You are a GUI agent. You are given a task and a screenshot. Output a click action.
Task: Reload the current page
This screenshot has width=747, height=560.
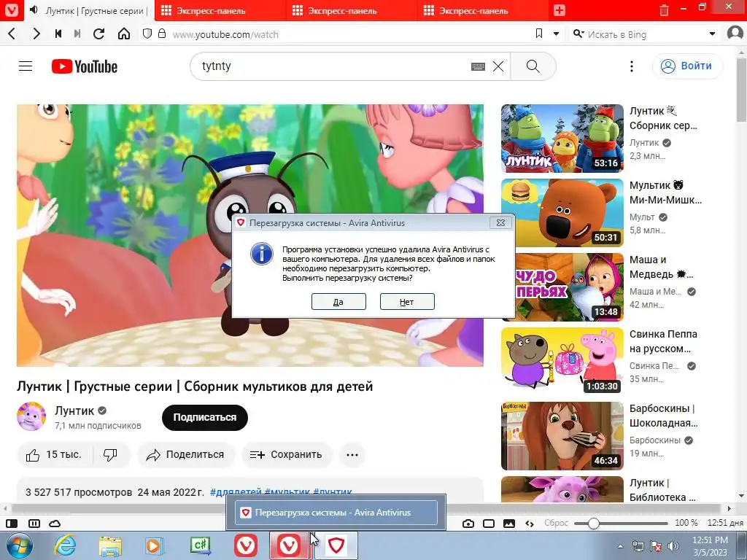pyautogui.click(x=98, y=34)
